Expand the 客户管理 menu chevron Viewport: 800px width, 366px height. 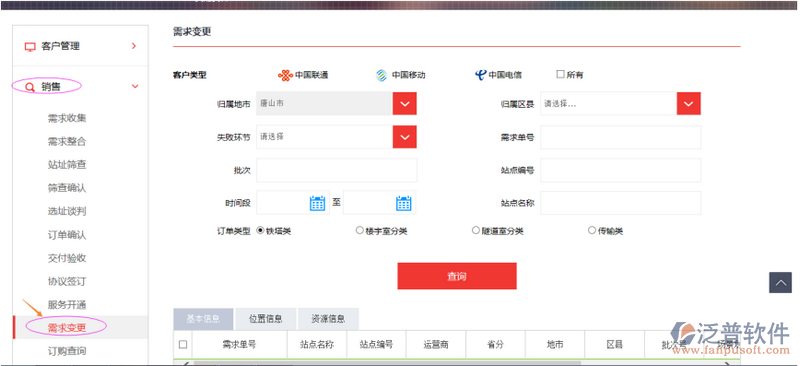tap(134, 46)
